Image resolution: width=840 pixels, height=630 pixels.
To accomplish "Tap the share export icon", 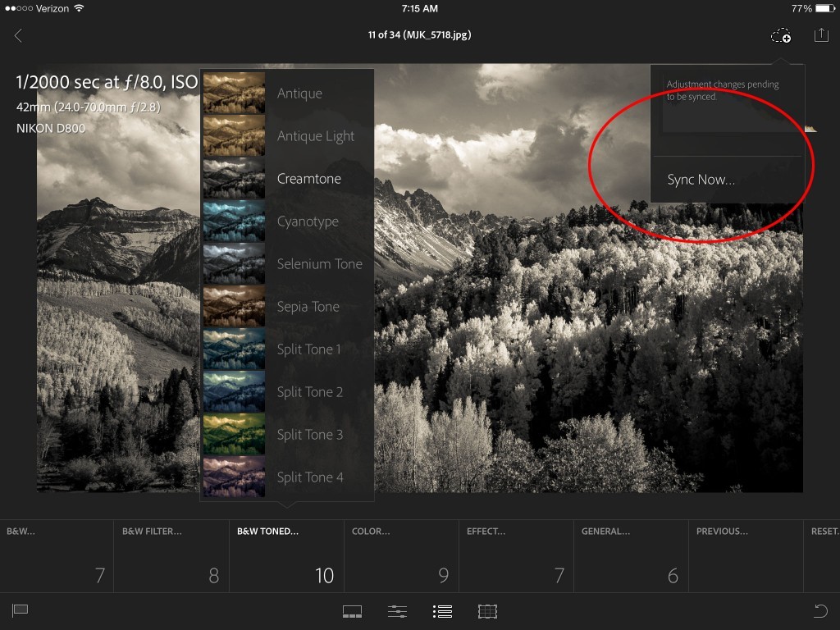I will [821, 35].
